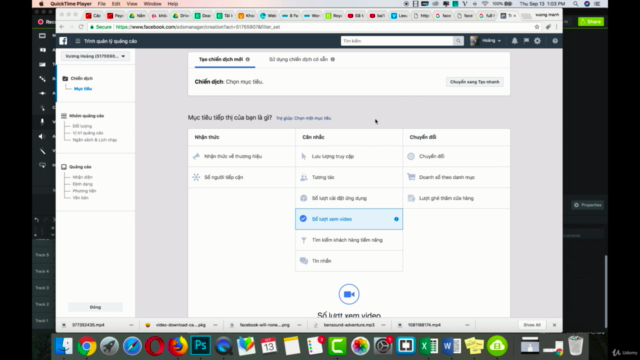This screenshot has width=640, height=360.
Task: Open the Pages flag icon
Action: [526, 41]
